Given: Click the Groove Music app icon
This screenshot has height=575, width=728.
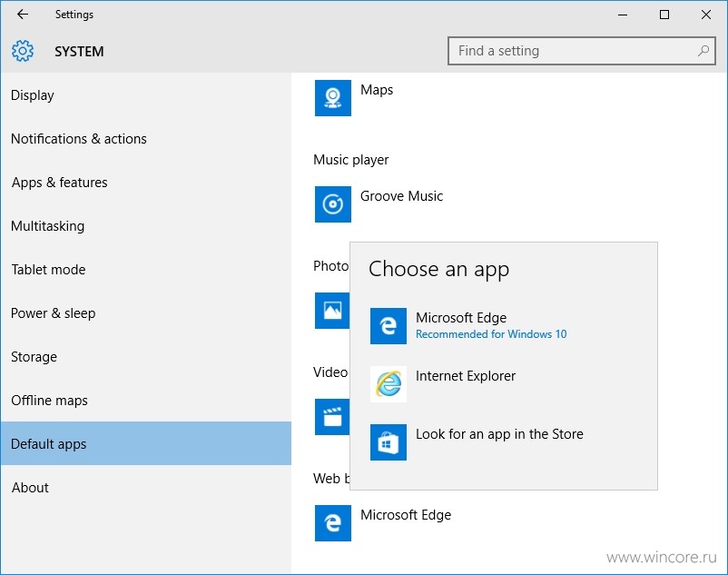Looking at the screenshot, I should [x=333, y=204].
